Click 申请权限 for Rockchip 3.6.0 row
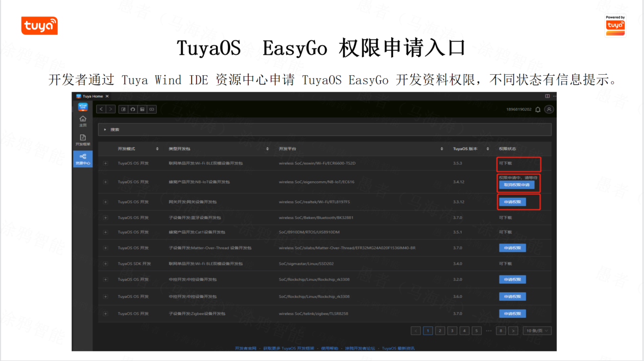The width and height of the screenshot is (644, 361). coord(512,296)
